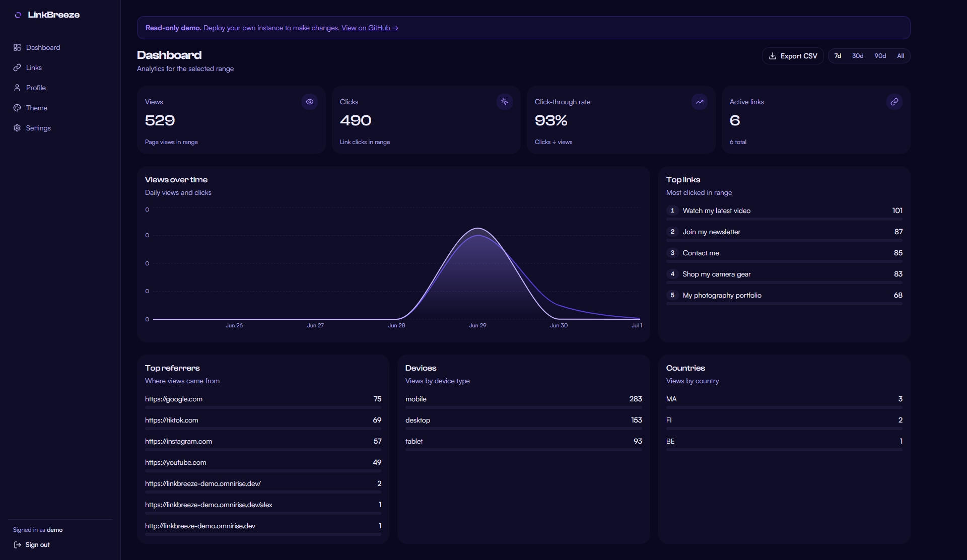This screenshot has width=967, height=560.
Task: Click the trending arrow icon on Click-through rate card
Action: pyautogui.click(x=700, y=102)
